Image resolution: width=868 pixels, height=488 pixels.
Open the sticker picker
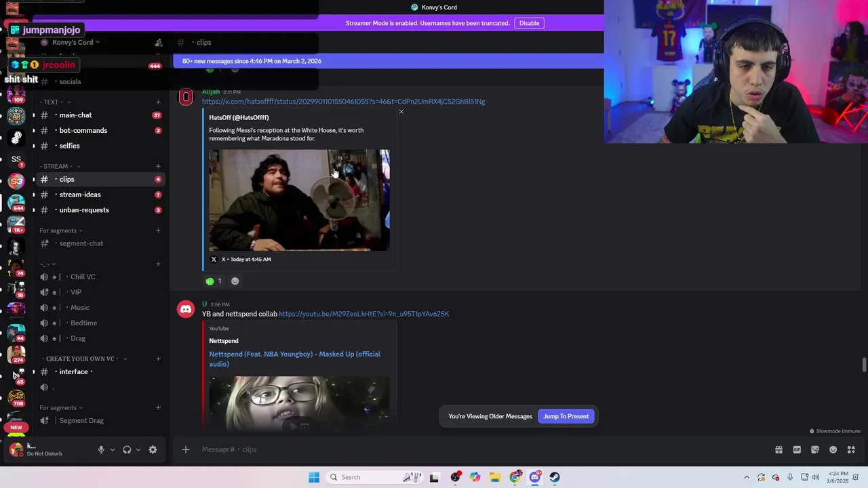pyautogui.click(x=815, y=449)
